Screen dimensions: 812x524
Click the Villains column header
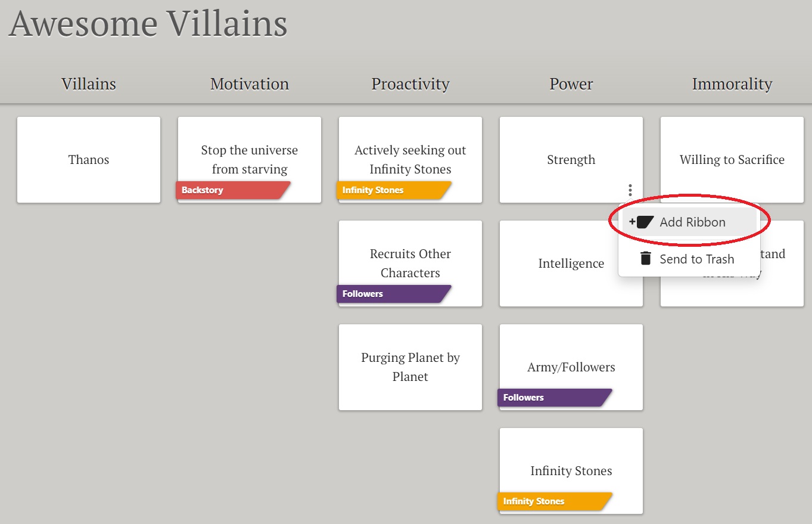pos(89,84)
